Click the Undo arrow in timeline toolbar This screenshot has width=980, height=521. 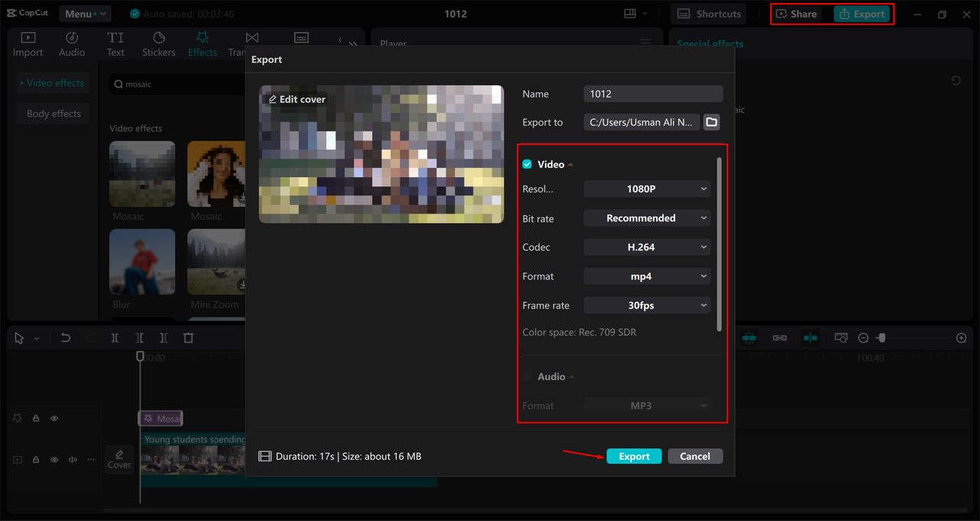(x=66, y=338)
